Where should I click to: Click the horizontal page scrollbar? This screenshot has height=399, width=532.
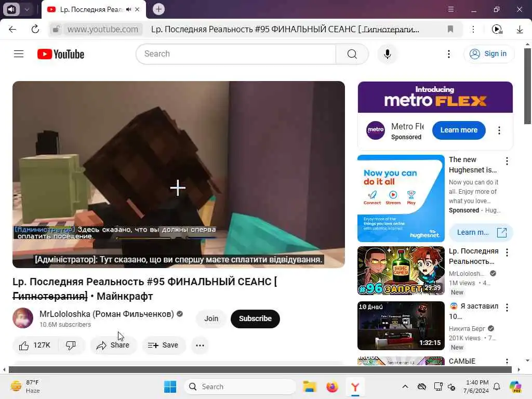click(x=260, y=370)
